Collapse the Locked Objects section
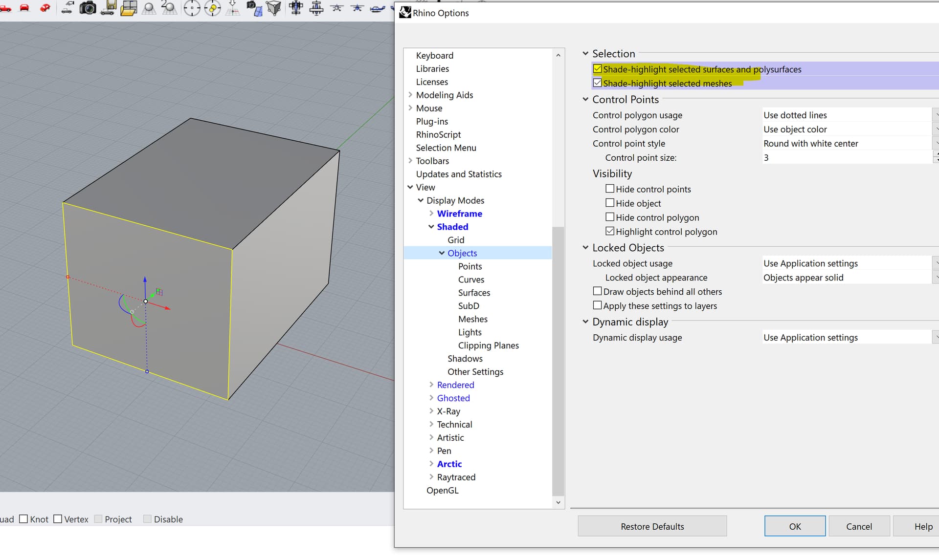The width and height of the screenshot is (939, 560). (585, 248)
